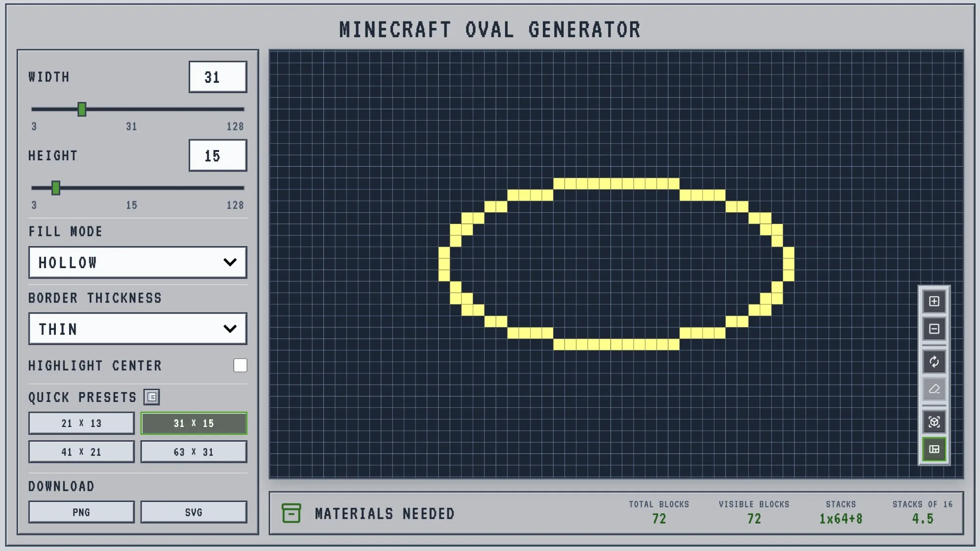Select the 21 x 13 preset

tap(81, 423)
